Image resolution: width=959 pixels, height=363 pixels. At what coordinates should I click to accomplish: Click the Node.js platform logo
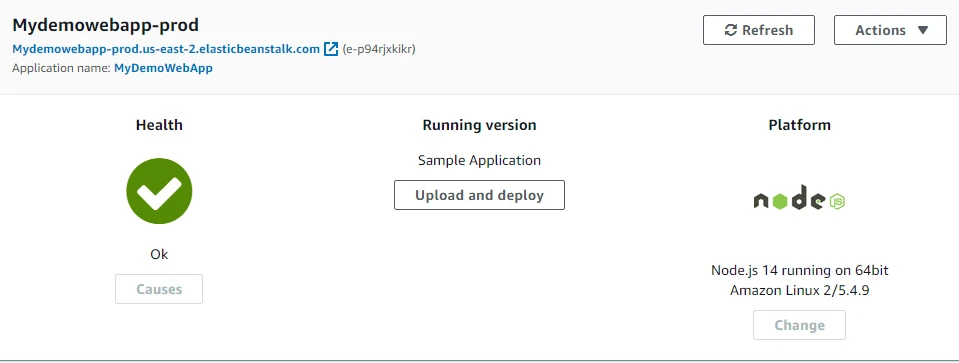pyautogui.click(x=799, y=198)
